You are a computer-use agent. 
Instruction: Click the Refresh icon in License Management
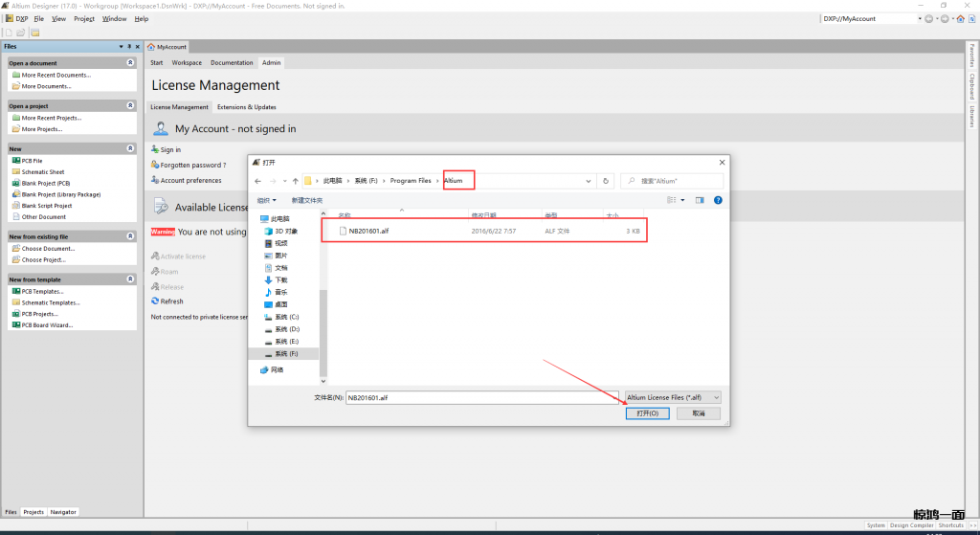point(155,301)
